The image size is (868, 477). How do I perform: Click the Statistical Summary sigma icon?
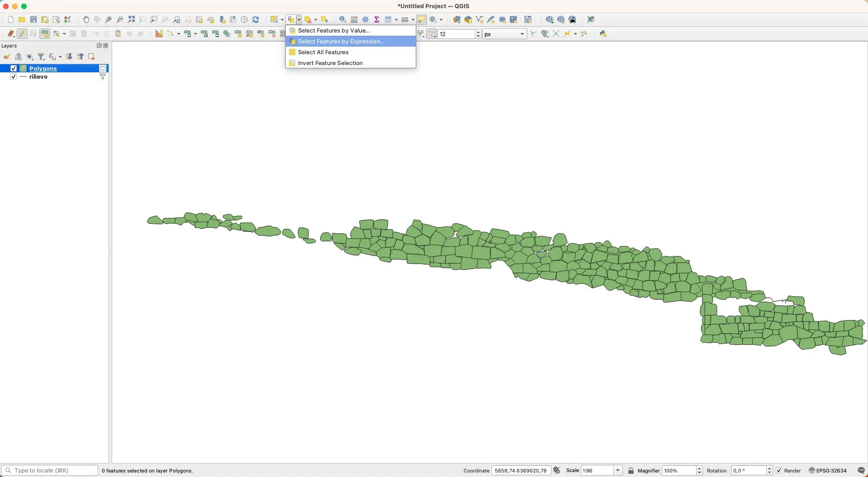click(x=376, y=19)
